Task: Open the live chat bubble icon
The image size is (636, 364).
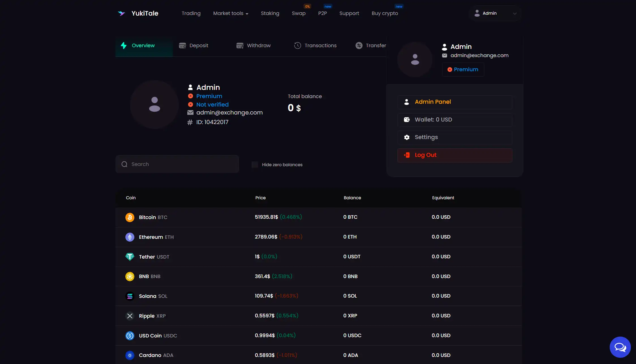Action: click(x=620, y=347)
